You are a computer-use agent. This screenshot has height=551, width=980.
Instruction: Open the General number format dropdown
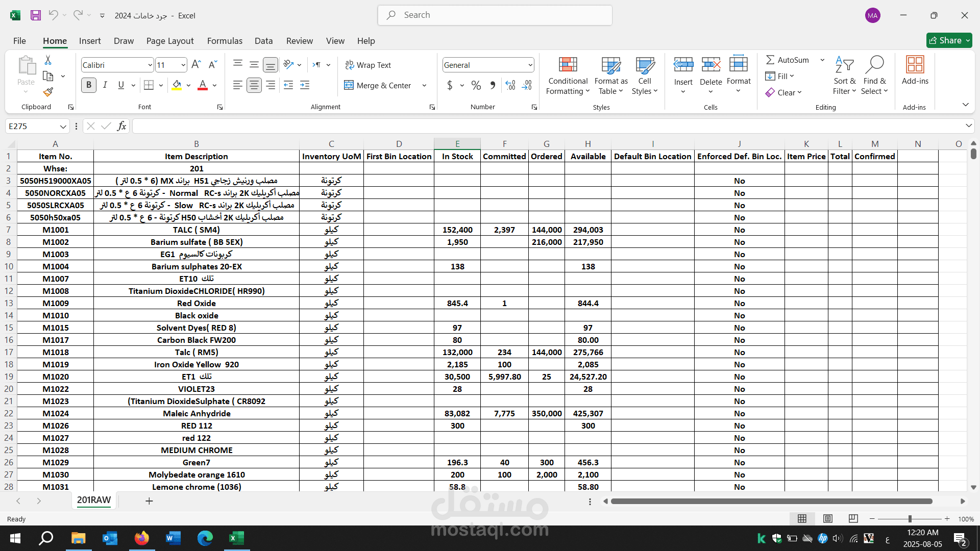point(530,65)
